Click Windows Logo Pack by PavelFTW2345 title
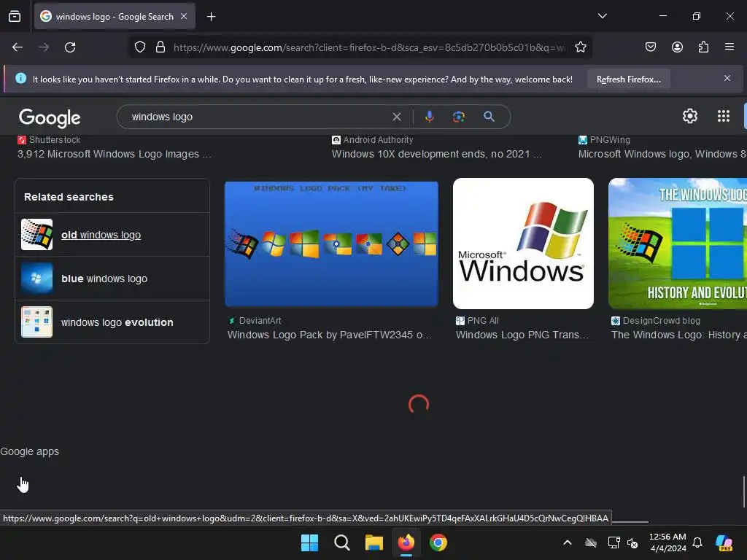Viewport: 747px width, 560px height. point(329,335)
